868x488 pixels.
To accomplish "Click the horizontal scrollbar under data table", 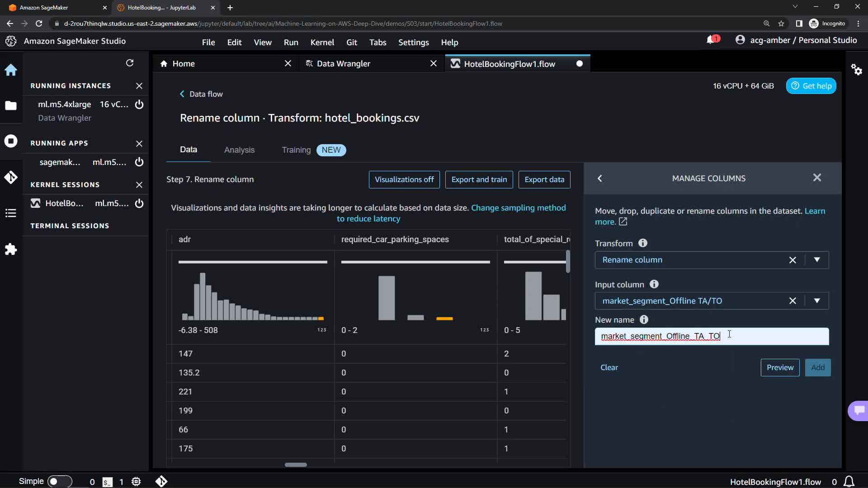I will (296, 465).
